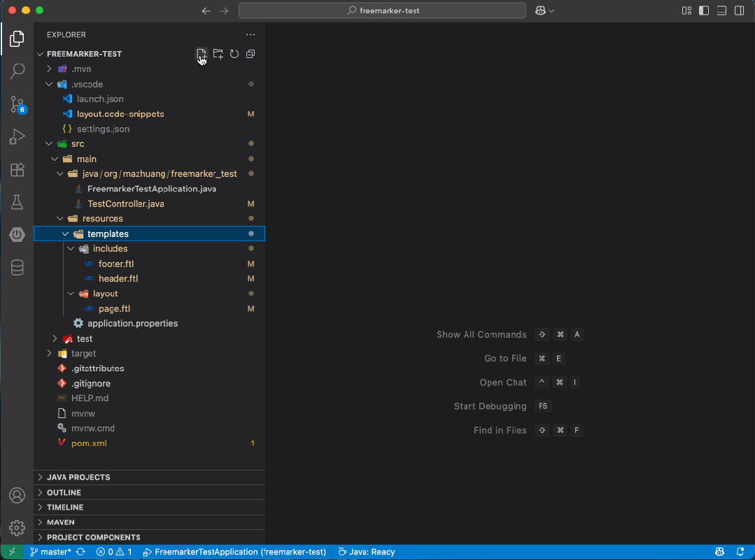Open the Search view icon
Screen dimensions: 755x560
[x=17, y=71]
